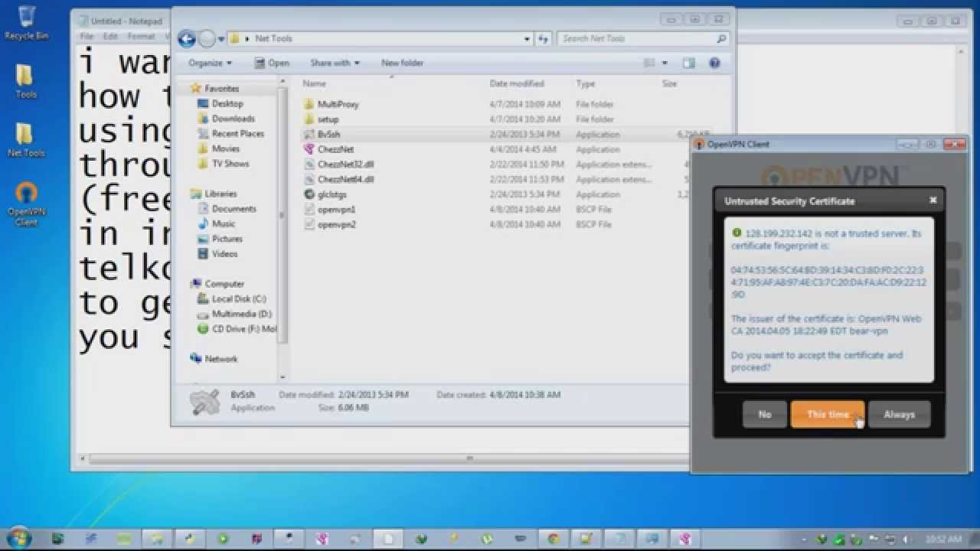Viewport: 980px width, 551px height.
Task: Go to Desktop under Favorites
Action: pos(227,104)
